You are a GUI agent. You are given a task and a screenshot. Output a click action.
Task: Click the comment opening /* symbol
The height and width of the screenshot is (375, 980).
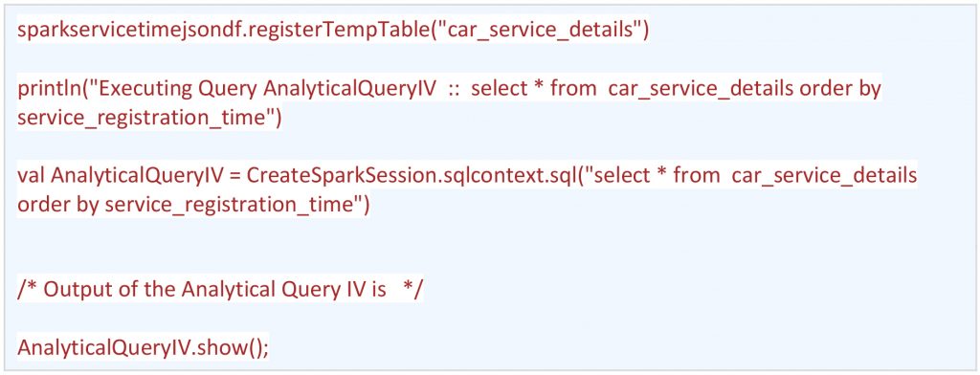pyautogui.click(x=26, y=291)
